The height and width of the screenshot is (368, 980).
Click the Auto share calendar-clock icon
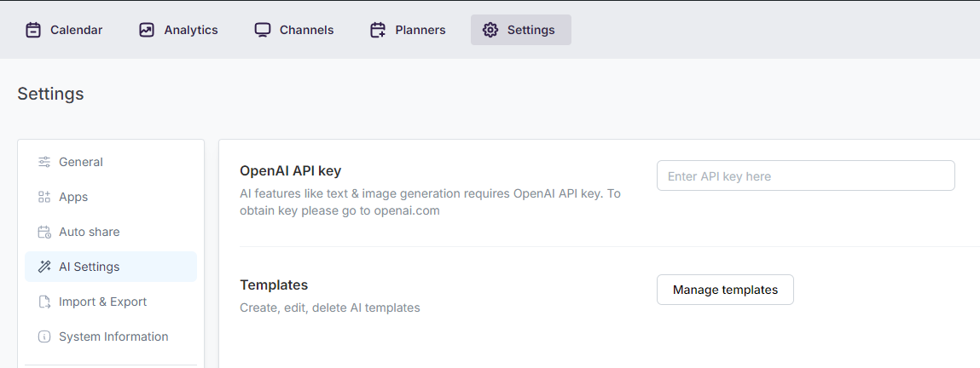coord(44,232)
